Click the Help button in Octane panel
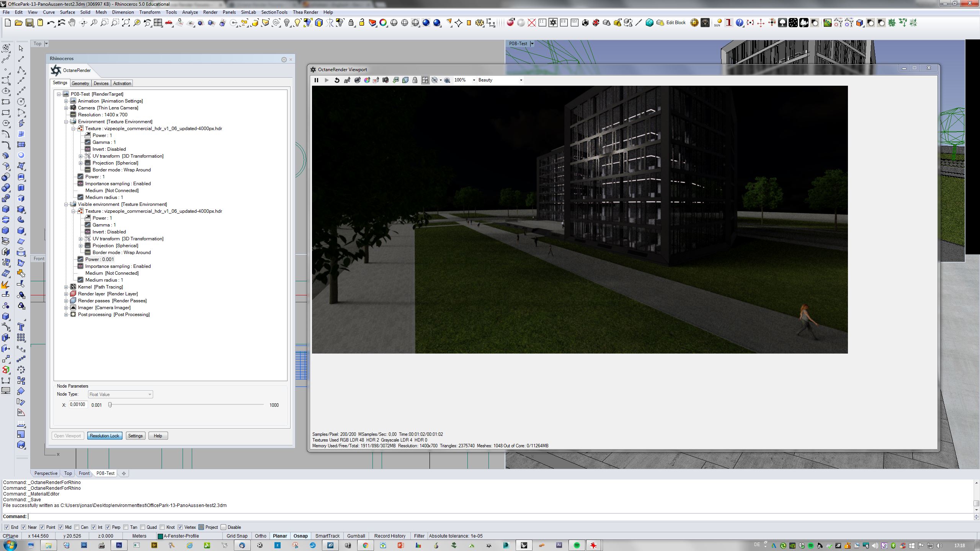The width and height of the screenshot is (980, 551). (x=158, y=436)
